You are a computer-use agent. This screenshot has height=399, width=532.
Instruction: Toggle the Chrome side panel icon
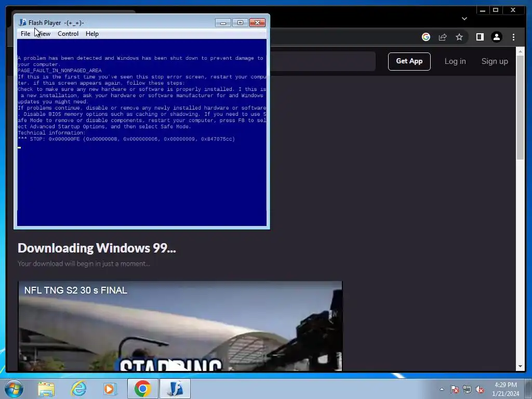point(480,37)
